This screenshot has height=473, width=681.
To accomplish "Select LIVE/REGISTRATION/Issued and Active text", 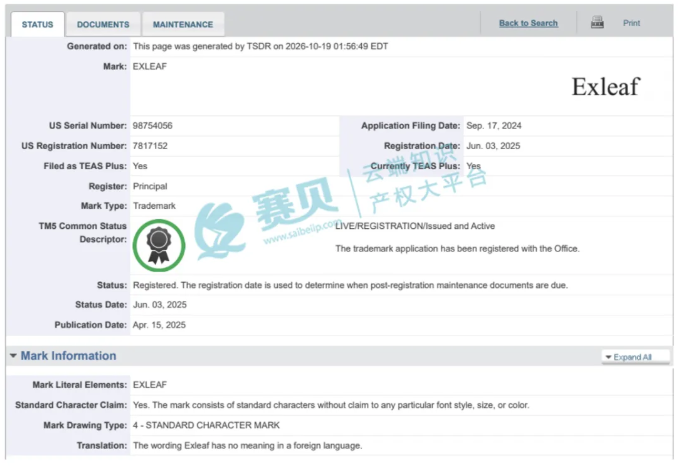I will [x=415, y=226].
